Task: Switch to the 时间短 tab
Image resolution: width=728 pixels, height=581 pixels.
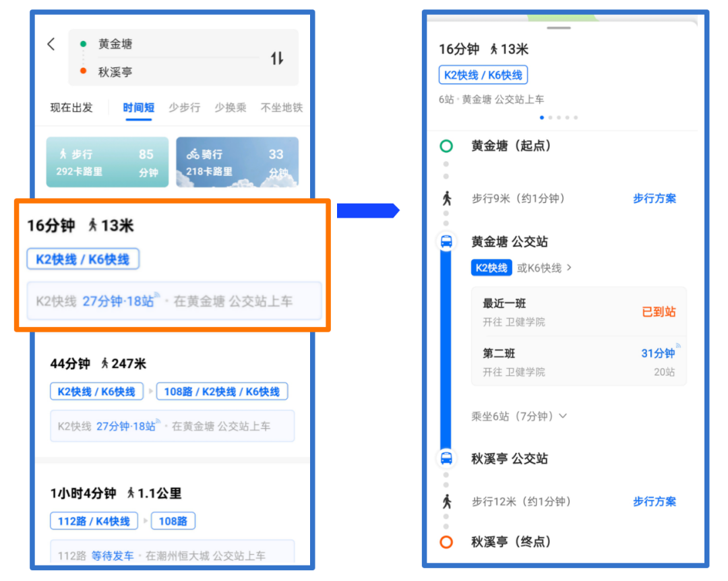Action: [x=139, y=108]
